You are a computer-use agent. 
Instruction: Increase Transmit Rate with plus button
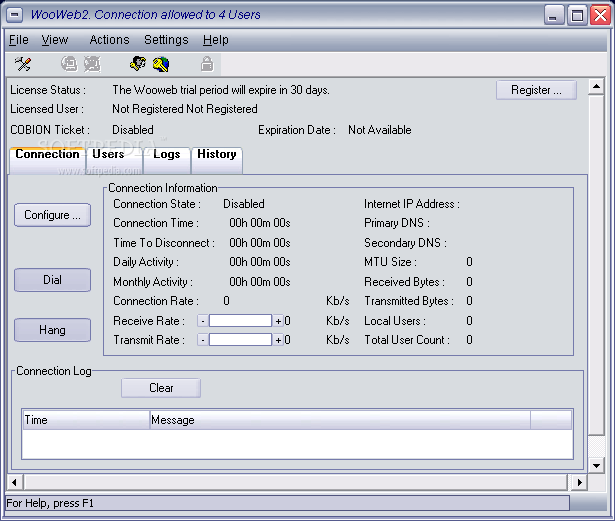tap(278, 340)
